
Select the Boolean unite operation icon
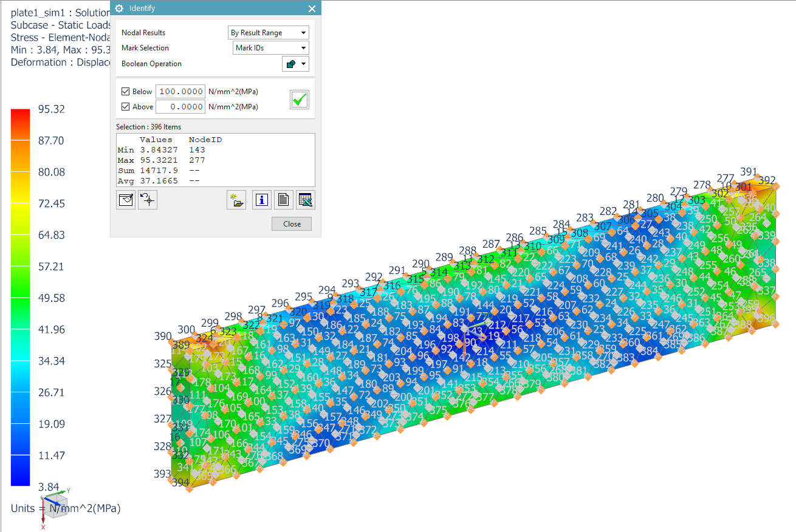tap(290, 63)
